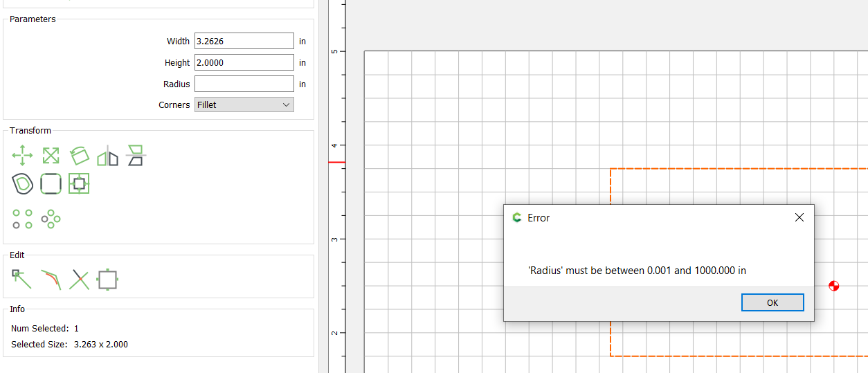The image size is (868, 373).
Task: Select the Scale transform tool
Action: point(51,155)
